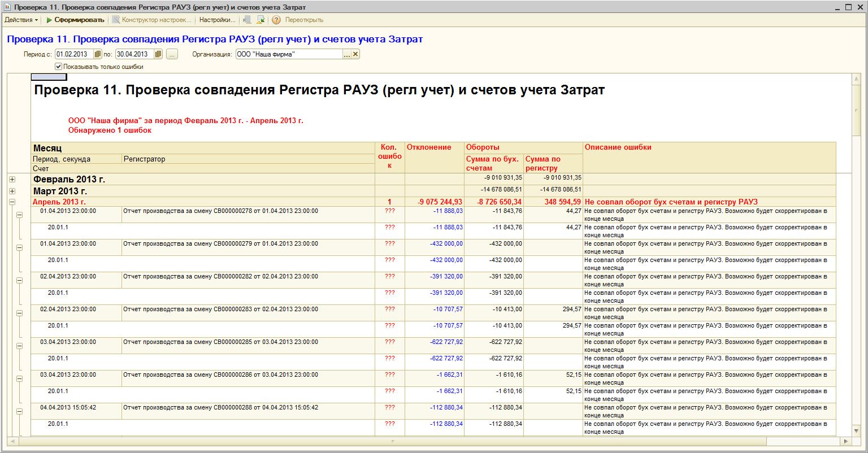This screenshot has width=868, height=453.
Task: Expand the Февраль 2013 г. group
Action: click(12, 180)
